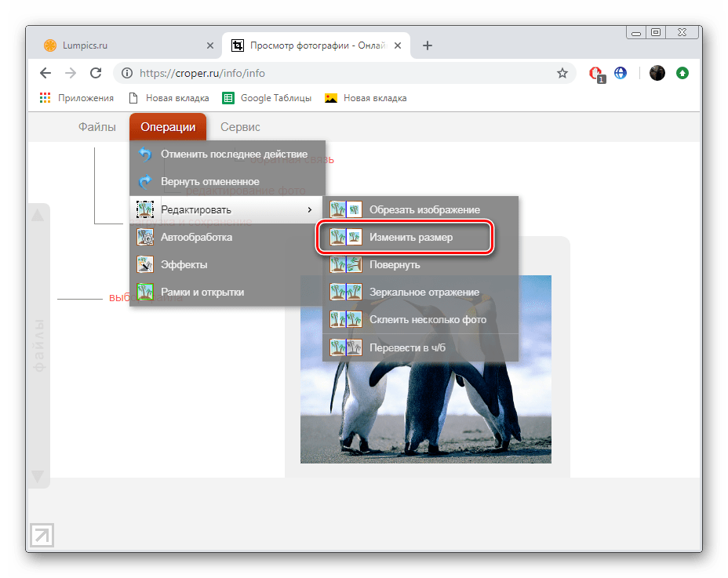Open the red extension icon with badge
The width and height of the screenshot is (728, 578).
[597, 74]
